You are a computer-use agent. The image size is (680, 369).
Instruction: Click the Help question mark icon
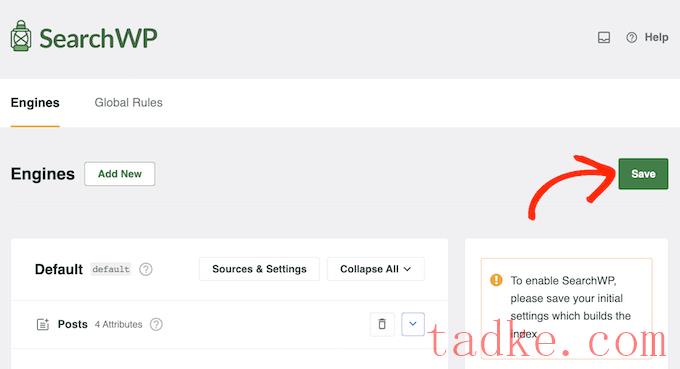coord(631,38)
